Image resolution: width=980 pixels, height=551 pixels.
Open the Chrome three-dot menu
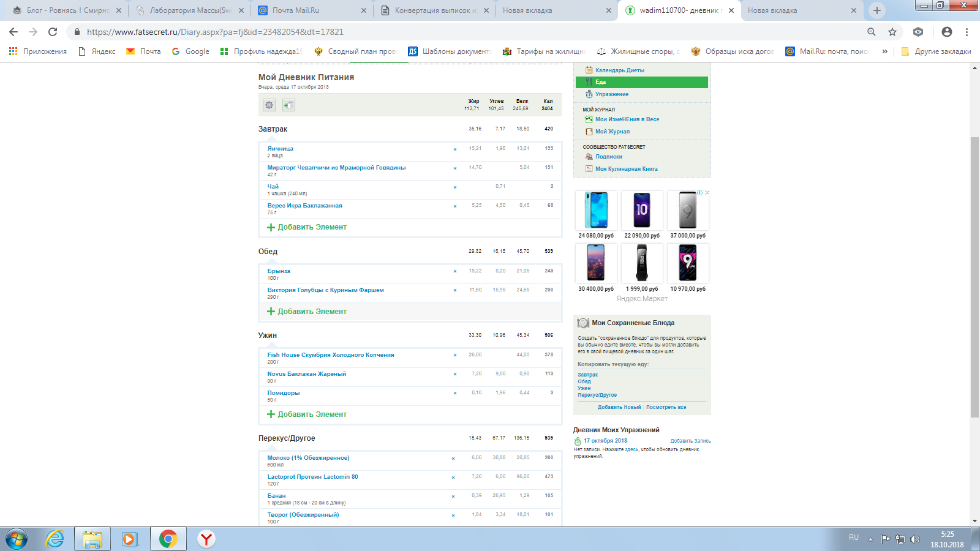[x=967, y=32]
